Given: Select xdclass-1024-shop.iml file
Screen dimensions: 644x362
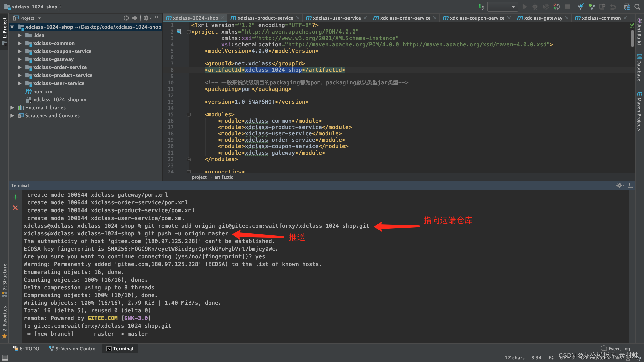Looking at the screenshot, I should coord(60,100).
